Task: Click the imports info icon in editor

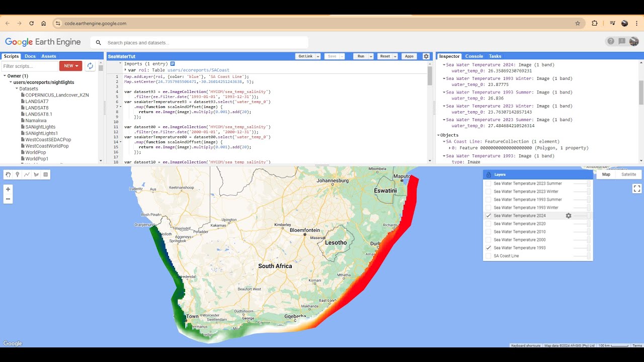Action: pos(173,64)
